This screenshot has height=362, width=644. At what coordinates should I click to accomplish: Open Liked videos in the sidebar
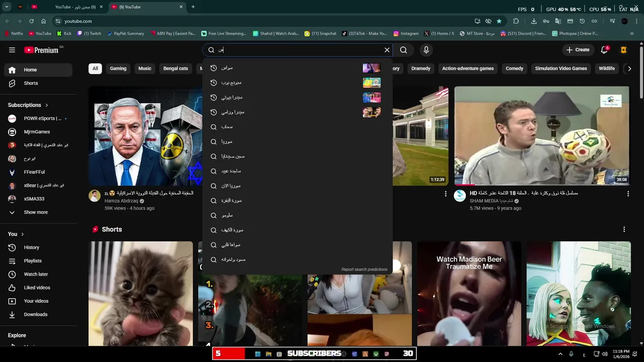point(38,288)
